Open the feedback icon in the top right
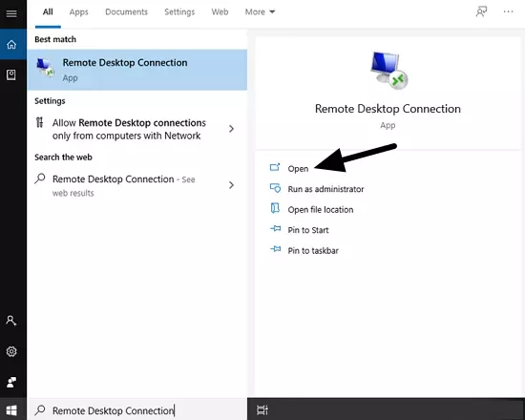Screen dimensions: 525x420 click(x=481, y=11)
